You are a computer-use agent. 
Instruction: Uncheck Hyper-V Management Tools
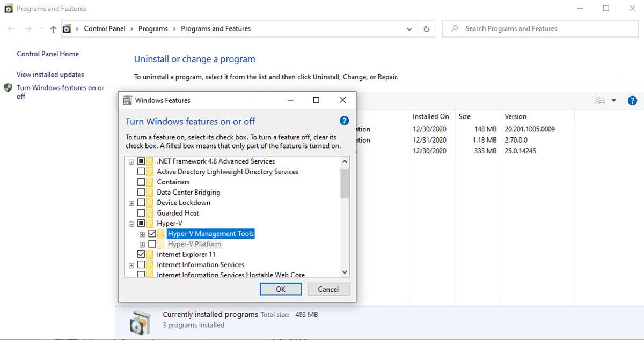[152, 233]
